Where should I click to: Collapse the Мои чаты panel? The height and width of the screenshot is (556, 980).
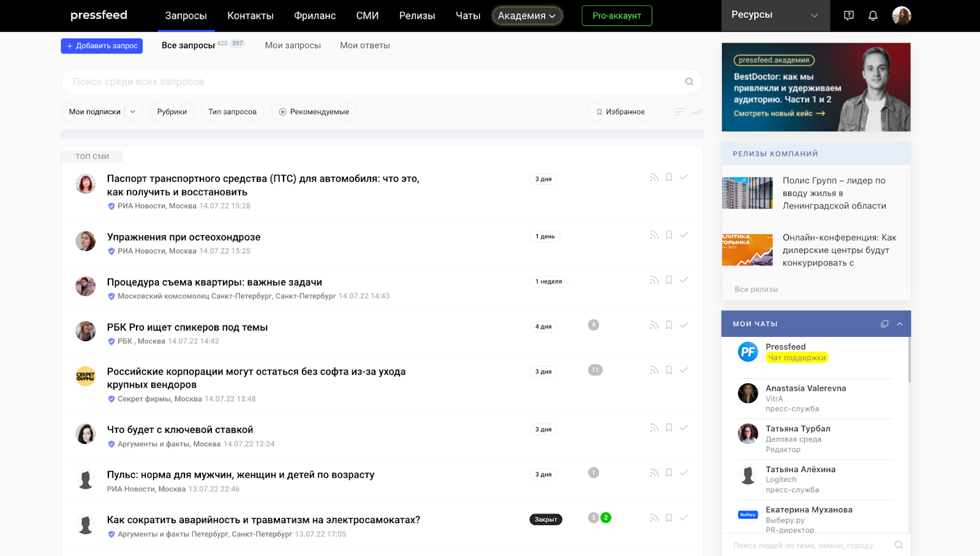[x=900, y=324]
